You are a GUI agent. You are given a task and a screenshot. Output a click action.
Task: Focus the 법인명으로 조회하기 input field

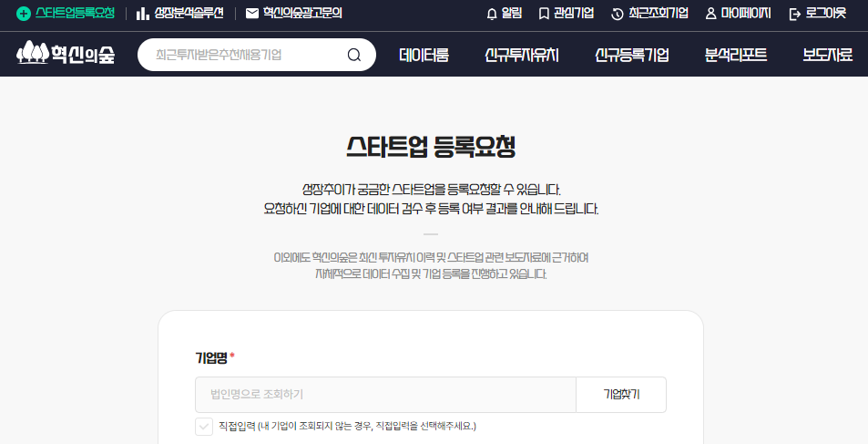385,395
